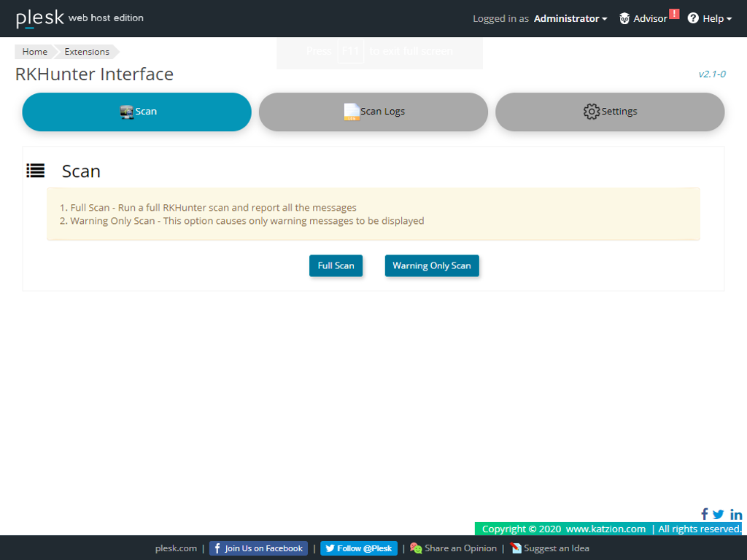
Task: Start a Full Scan
Action: point(336,265)
